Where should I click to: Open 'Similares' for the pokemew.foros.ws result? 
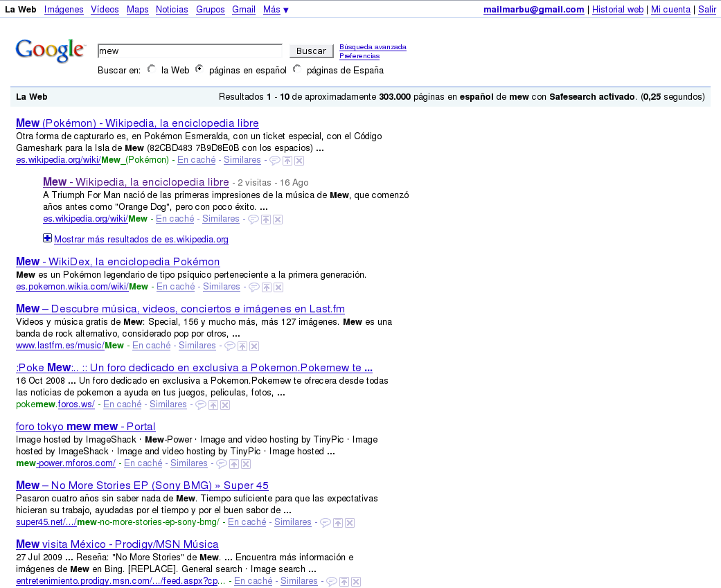[x=168, y=404]
